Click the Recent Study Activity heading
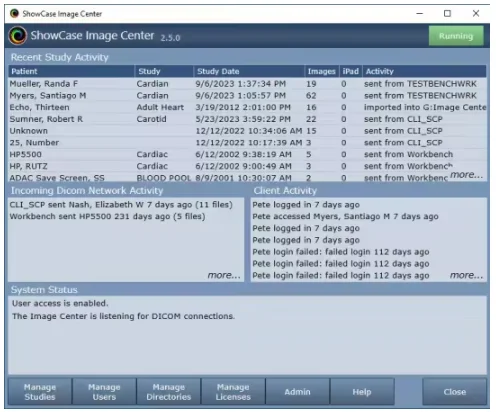 coord(60,57)
